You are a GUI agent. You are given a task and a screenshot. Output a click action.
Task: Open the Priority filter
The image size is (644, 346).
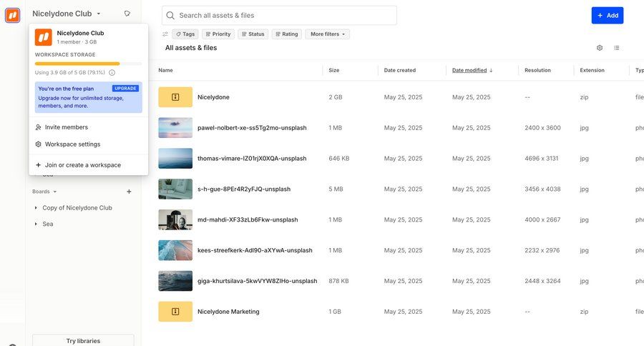pyautogui.click(x=218, y=34)
